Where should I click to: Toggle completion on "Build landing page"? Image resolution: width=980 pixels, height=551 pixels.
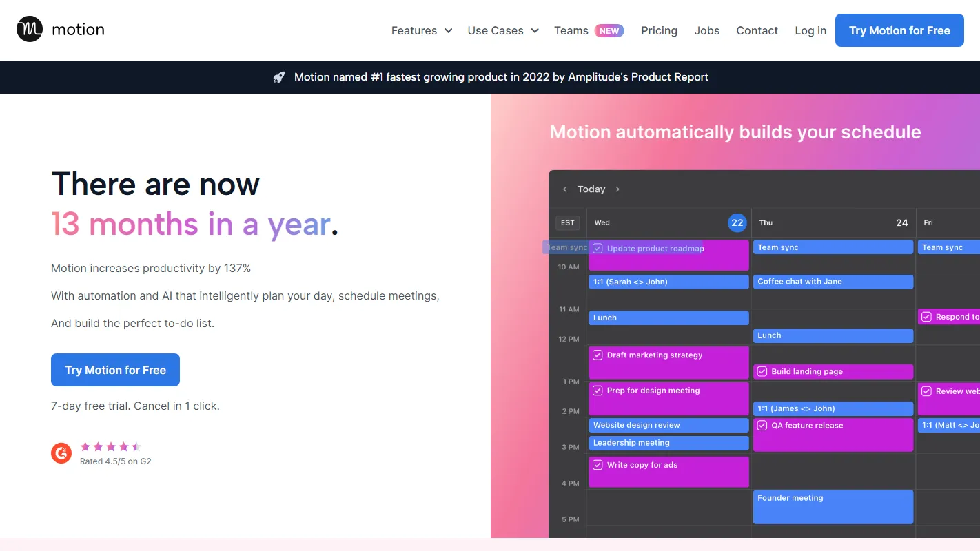(762, 371)
